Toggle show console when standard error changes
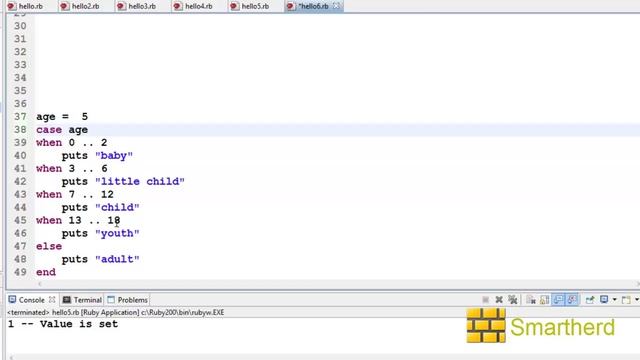 [572, 300]
